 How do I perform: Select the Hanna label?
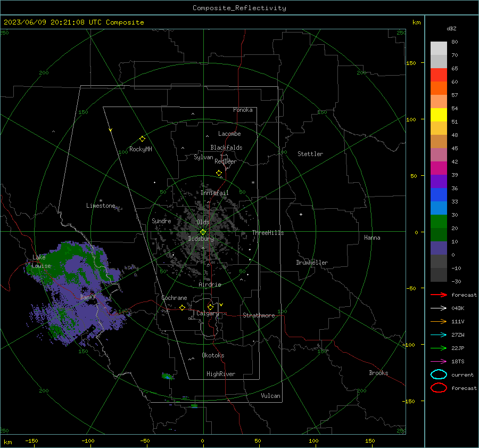[372, 238]
